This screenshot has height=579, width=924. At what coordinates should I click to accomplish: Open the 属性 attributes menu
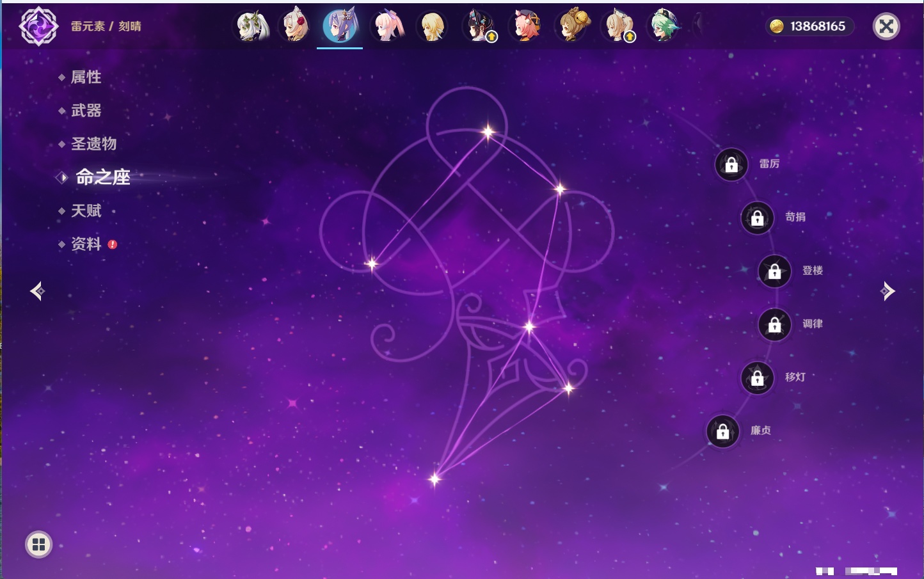point(86,77)
